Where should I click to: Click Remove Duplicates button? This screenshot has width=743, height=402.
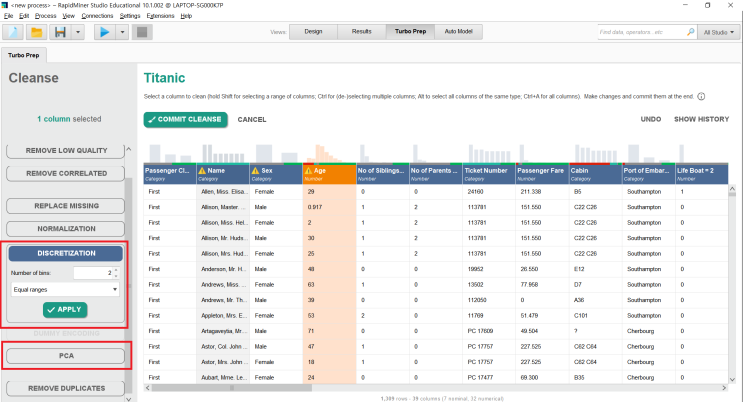coord(65,388)
